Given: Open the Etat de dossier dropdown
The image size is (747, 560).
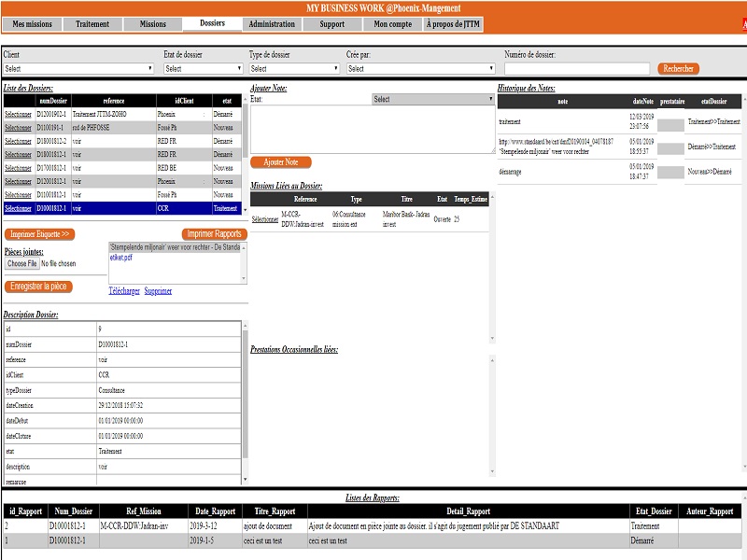Looking at the screenshot, I should point(204,68).
